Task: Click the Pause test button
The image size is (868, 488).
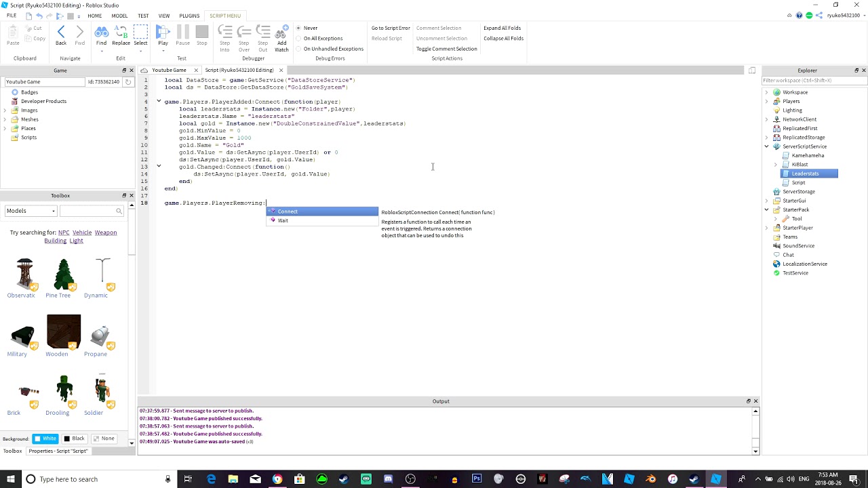Action: 182,35
